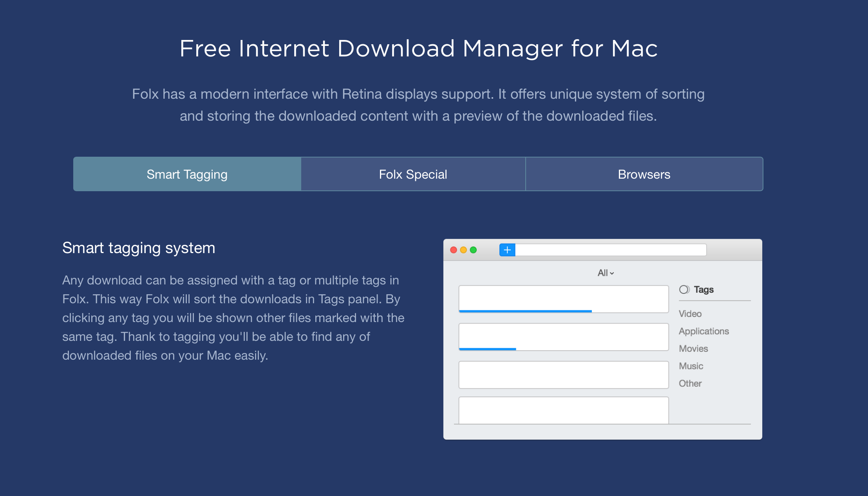Viewport: 868px width, 496px height.
Task: Click the second download's progress bar
Action: click(488, 349)
